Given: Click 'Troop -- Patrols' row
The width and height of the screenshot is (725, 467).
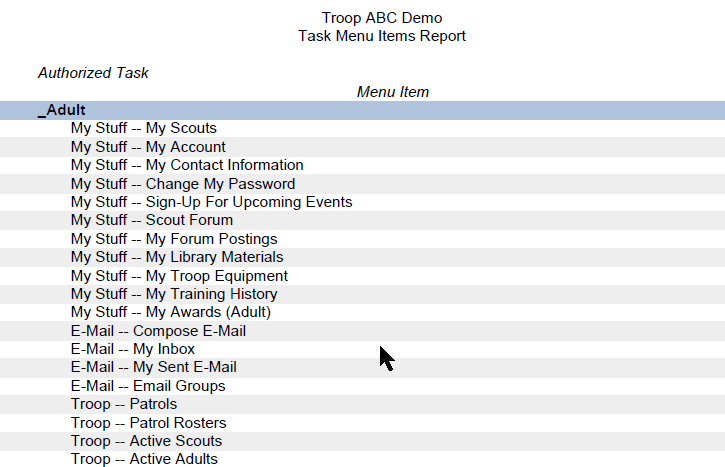Looking at the screenshot, I should [x=362, y=404].
